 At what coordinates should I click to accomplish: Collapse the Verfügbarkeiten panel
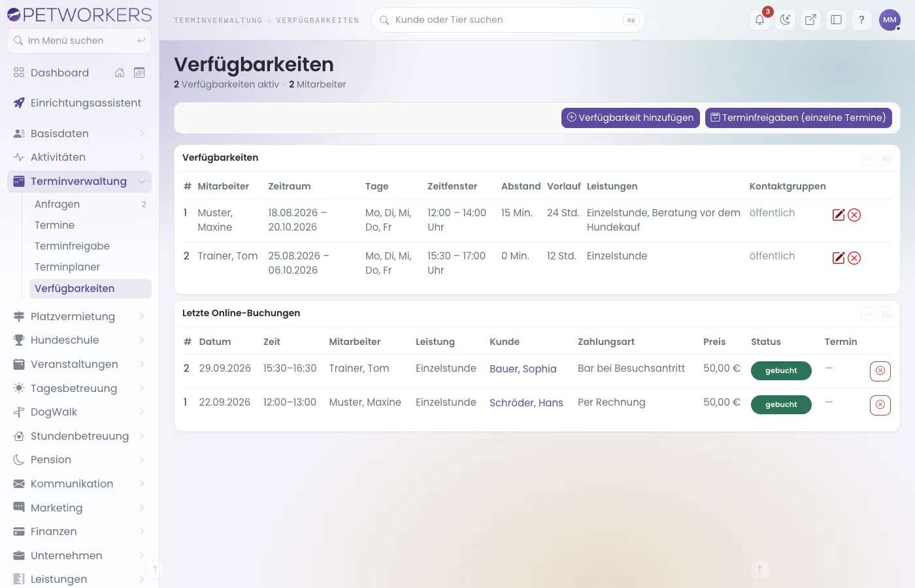pyautogui.click(x=868, y=158)
